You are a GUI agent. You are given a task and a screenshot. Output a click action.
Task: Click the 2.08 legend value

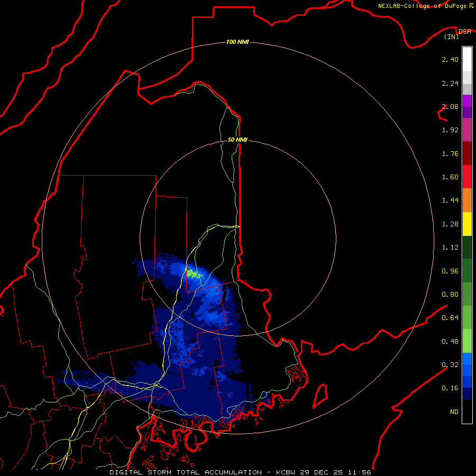[450, 106]
